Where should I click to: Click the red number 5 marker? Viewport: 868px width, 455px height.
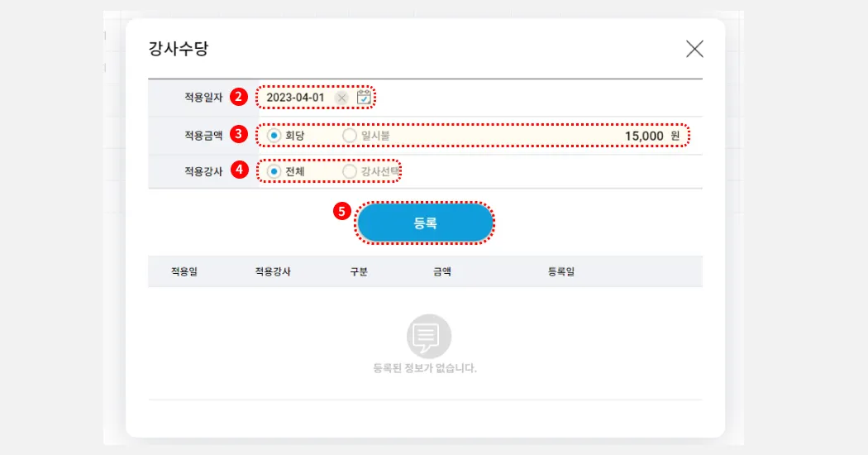[x=342, y=211]
